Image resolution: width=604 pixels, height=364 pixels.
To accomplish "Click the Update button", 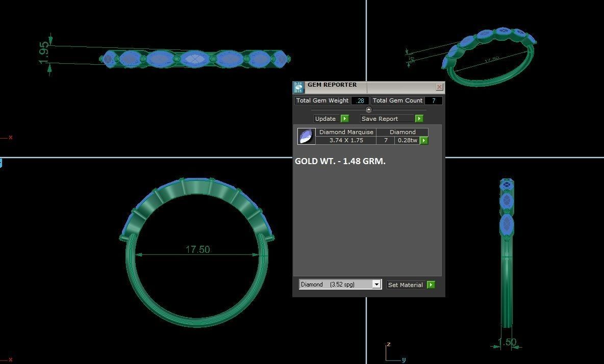I will coord(327,118).
